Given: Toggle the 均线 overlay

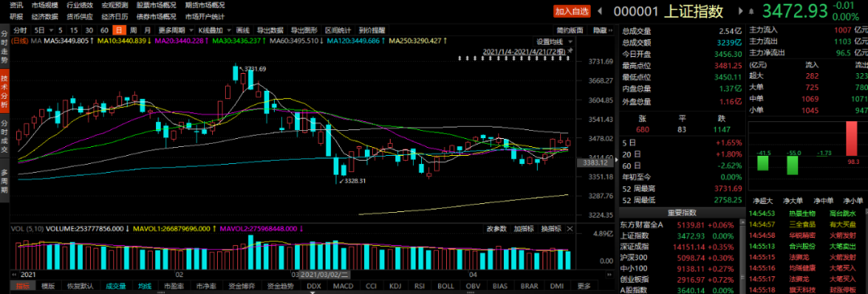Looking at the screenshot, I should pos(145,286).
